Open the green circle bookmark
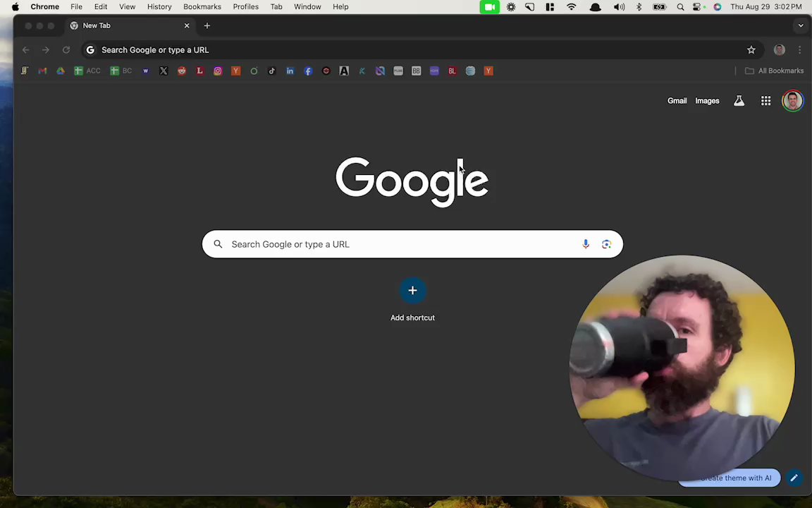Image resolution: width=812 pixels, height=508 pixels. coord(254,71)
